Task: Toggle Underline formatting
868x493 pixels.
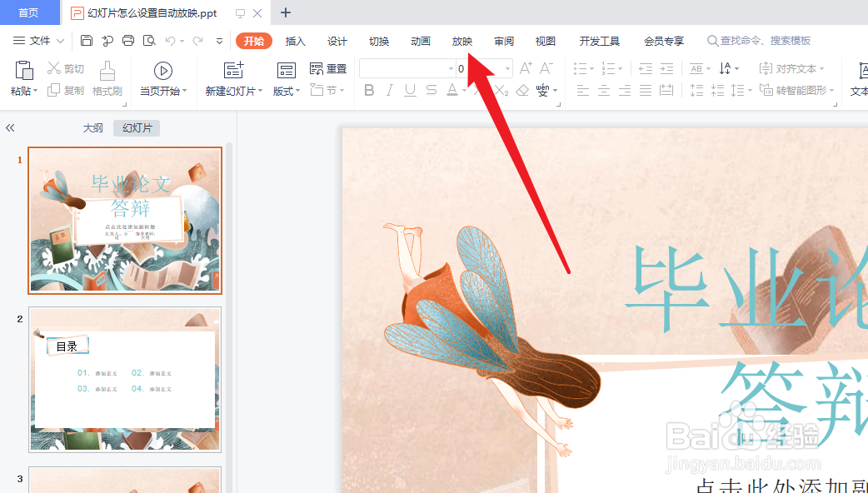Action: point(410,90)
